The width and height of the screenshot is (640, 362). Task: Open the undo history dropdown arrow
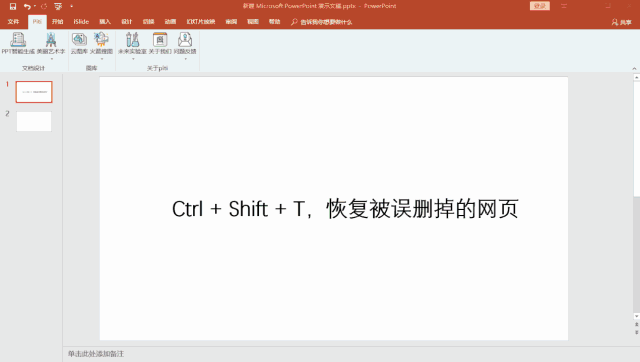tap(35, 6)
